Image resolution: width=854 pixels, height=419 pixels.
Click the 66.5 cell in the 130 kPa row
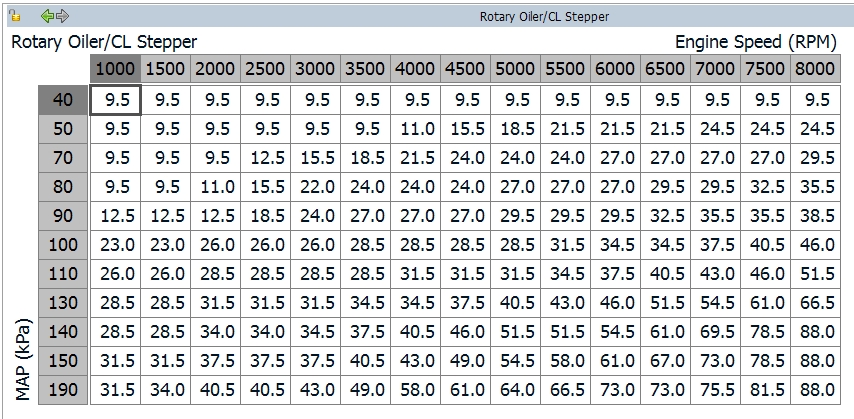(816, 302)
